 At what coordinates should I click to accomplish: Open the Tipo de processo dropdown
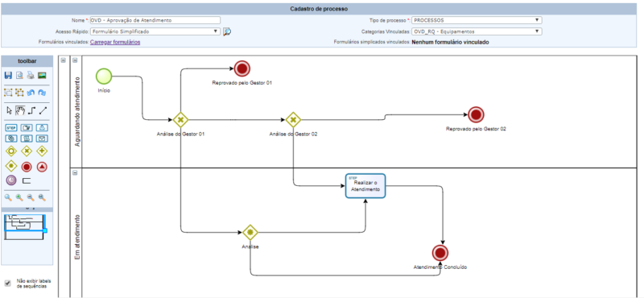(x=477, y=20)
